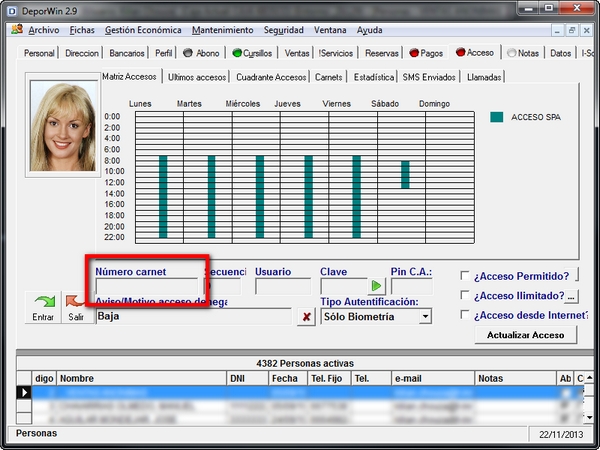This screenshot has height=450, width=600.
Task: Open the Cuadrante Accesos sub-tab
Action: coord(271,77)
